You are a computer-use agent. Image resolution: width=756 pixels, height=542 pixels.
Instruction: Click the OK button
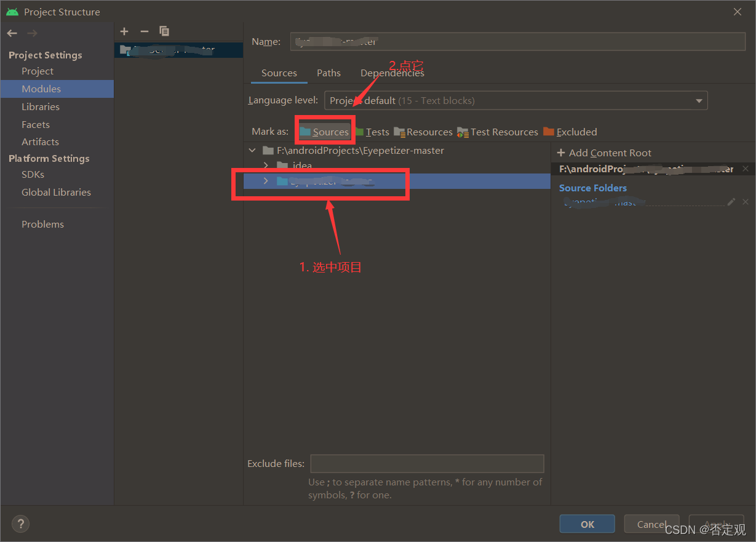pyautogui.click(x=587, y=524)
